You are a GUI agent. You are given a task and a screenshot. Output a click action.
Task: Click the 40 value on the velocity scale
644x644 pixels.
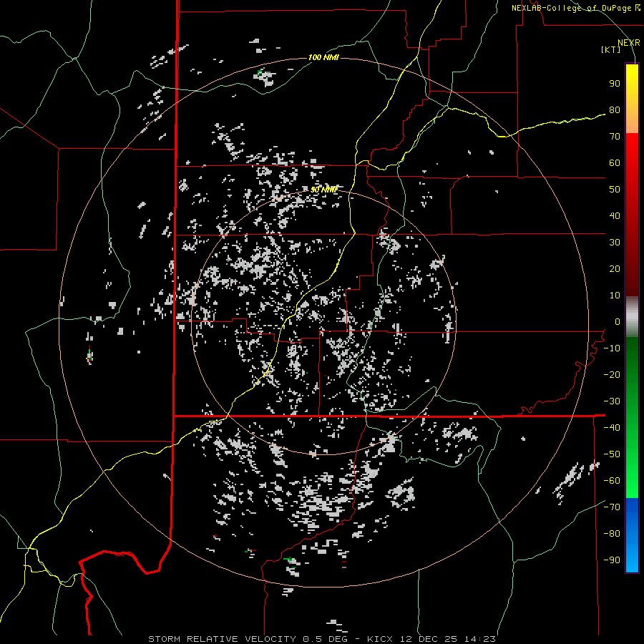(615, 215)
